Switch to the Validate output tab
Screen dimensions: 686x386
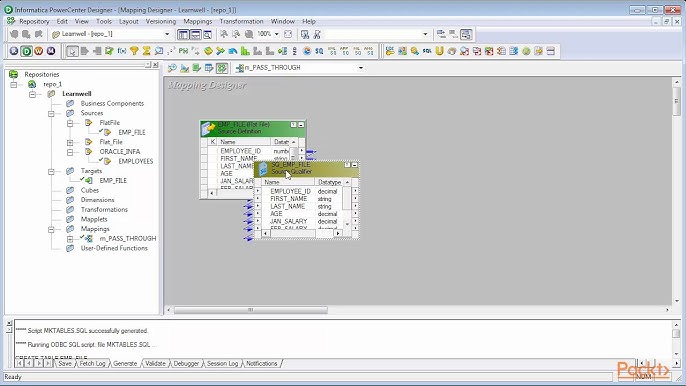coord(155,364)
